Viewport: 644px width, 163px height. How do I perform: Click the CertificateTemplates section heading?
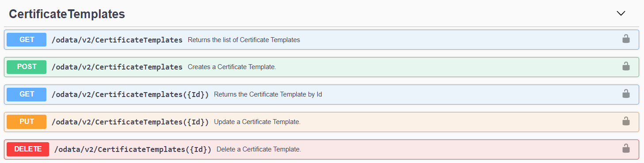click(67, 14)
